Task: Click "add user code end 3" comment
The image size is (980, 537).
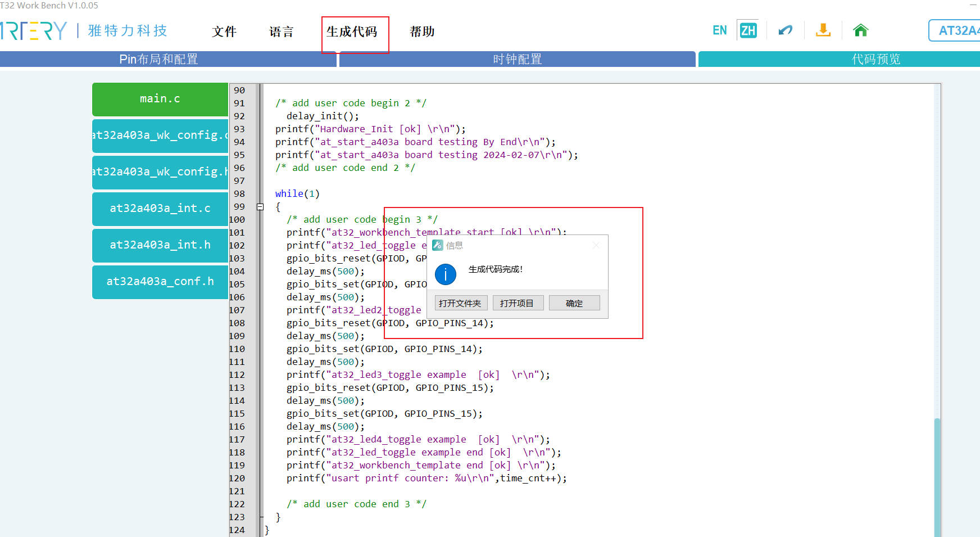Action: point(356,504)
